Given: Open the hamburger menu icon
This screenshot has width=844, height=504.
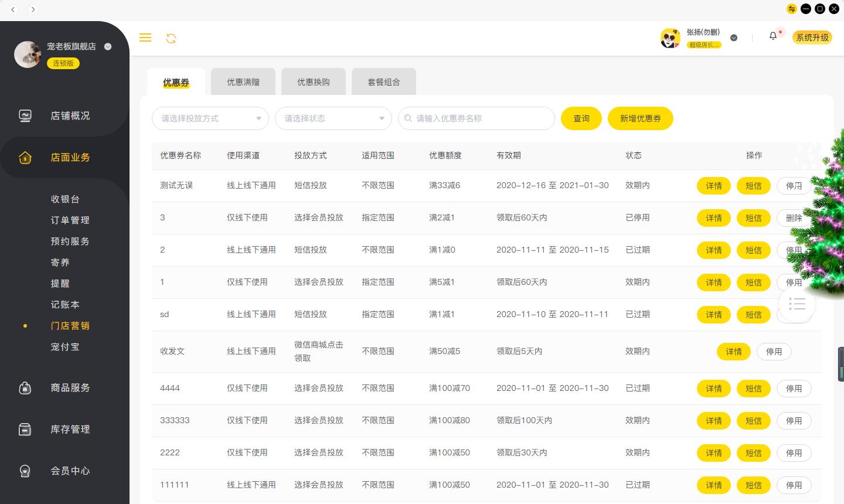Looking at the screenshot, I should (x=145, y=38).
